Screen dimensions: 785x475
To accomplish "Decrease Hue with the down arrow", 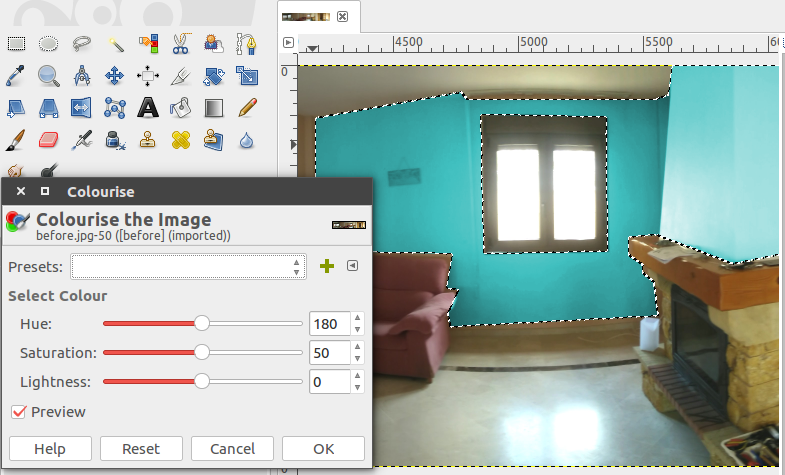I will [357, 329].
